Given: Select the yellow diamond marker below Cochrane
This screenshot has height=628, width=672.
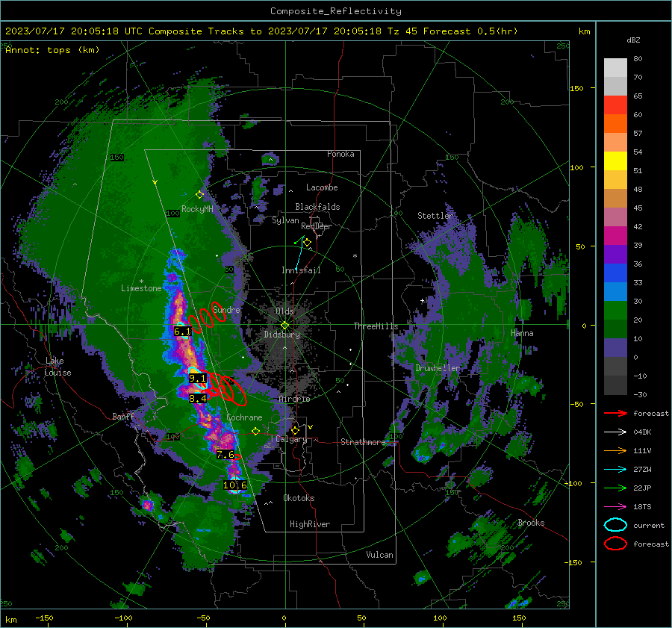Looking at the screenshot, I should pyautogui.click(x=256, y=431).
